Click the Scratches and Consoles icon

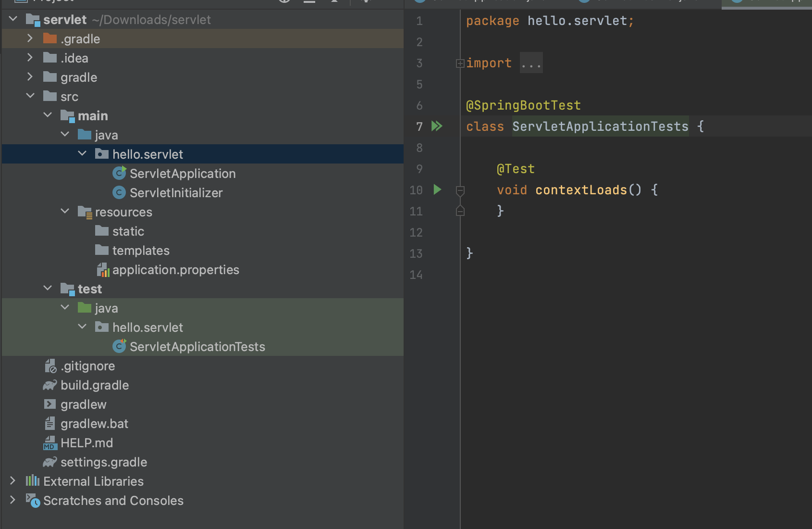tap(33, 501)
